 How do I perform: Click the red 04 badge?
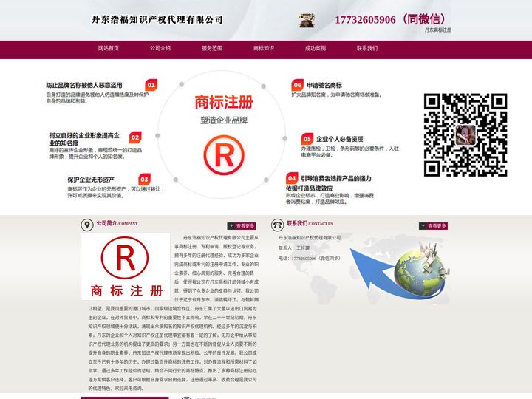(x=292, y=178)
